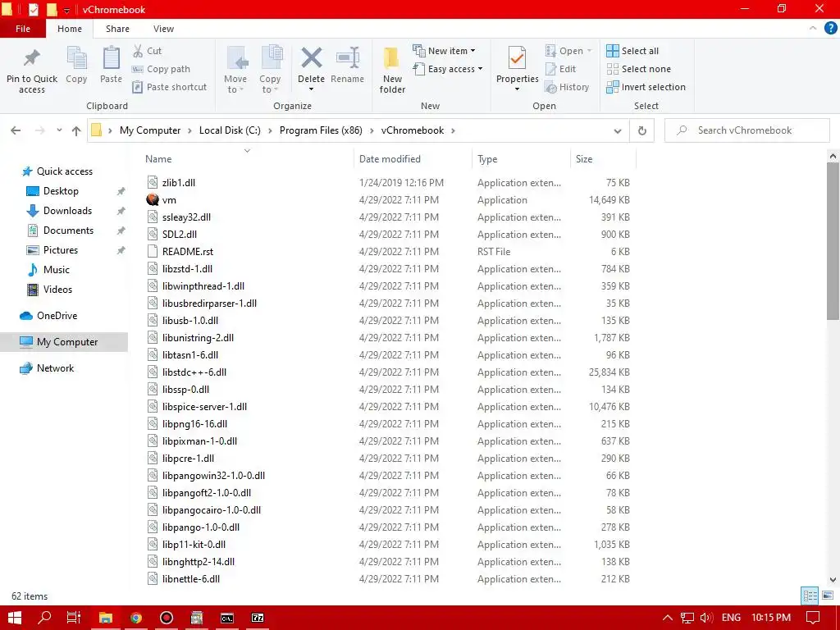Click the red Delete icon
This screenshot has height=630, width=840.
coord(311,58)
